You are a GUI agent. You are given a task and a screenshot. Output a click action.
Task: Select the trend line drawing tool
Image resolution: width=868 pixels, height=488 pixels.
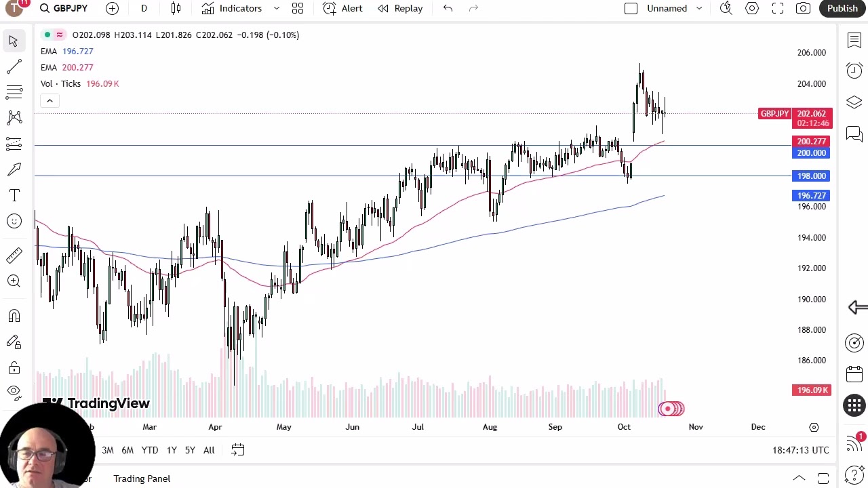[x=14, y=66]
